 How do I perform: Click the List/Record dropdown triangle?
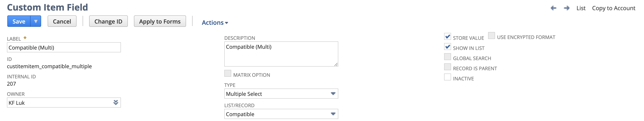(333, 114)
